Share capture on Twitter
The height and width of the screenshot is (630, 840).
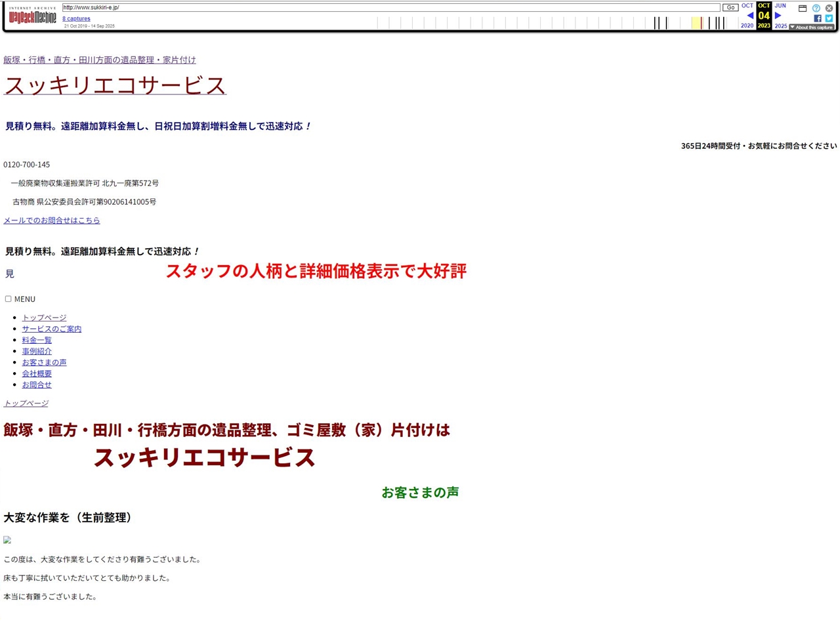[x=829, y=18]
